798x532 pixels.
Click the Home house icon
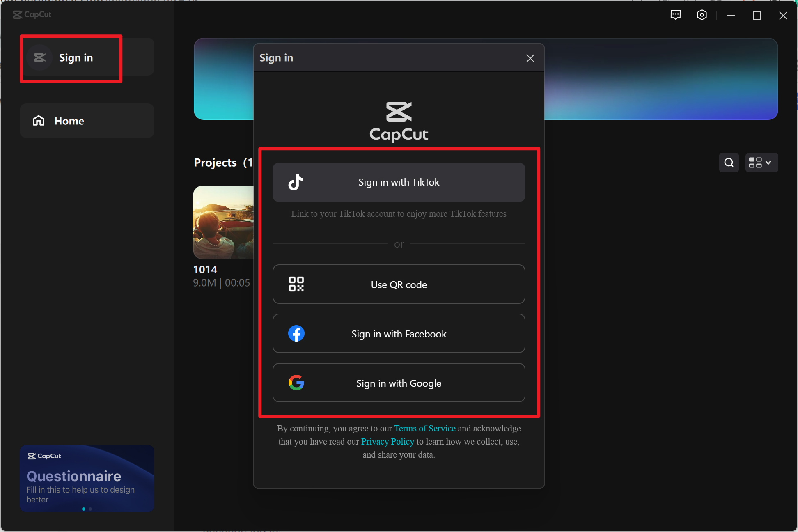[x=39, y=121]
